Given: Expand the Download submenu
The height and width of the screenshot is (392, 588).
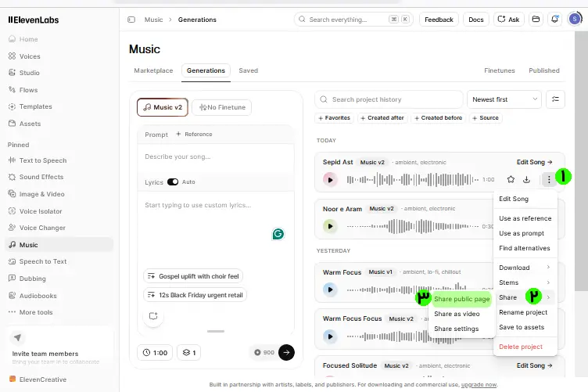Looking at the screenshot, I should pyautogui.click(x=525, y=268).
